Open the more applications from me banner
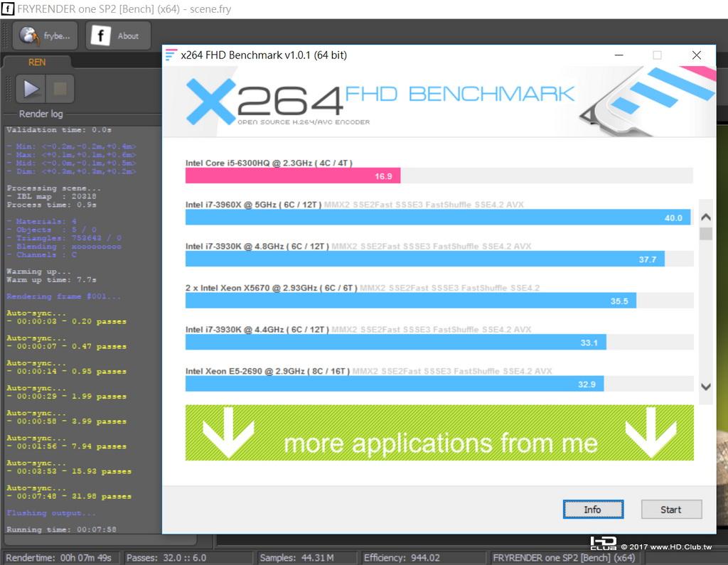The width and height of the screenshot is (728, 565). click(439, 432)
